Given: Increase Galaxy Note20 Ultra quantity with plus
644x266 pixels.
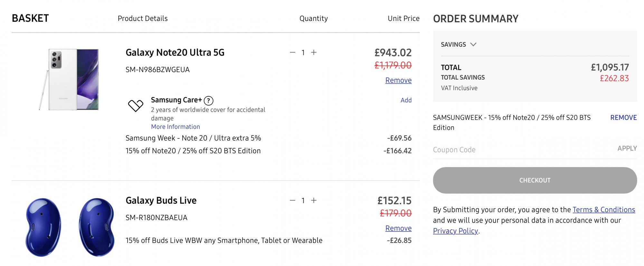Looking at the screenshot, I should (x=314, y=52).
